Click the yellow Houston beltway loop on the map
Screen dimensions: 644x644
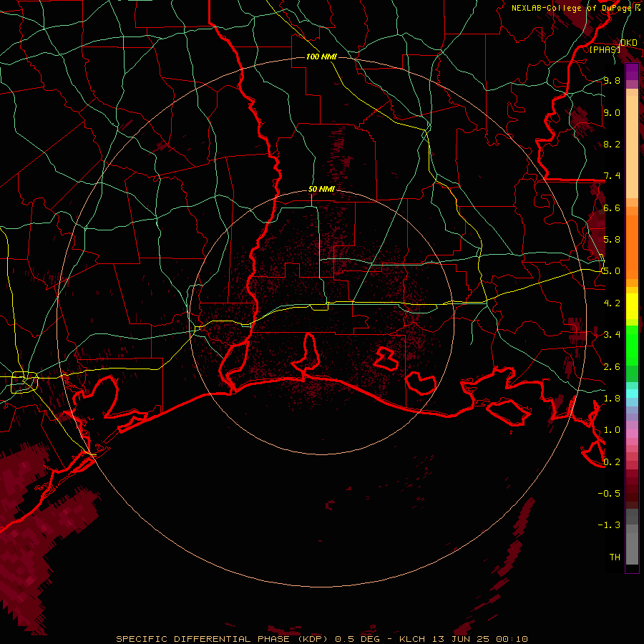tap(24, 382)
